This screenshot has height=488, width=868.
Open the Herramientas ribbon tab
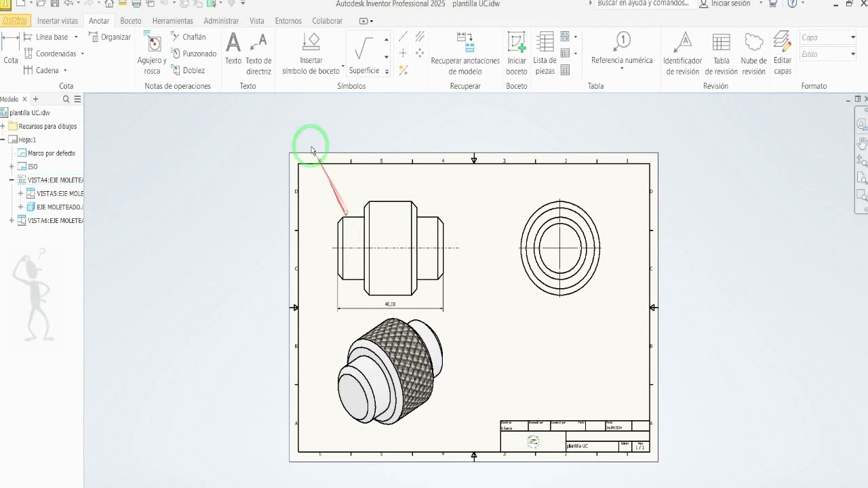pos(173,21)
